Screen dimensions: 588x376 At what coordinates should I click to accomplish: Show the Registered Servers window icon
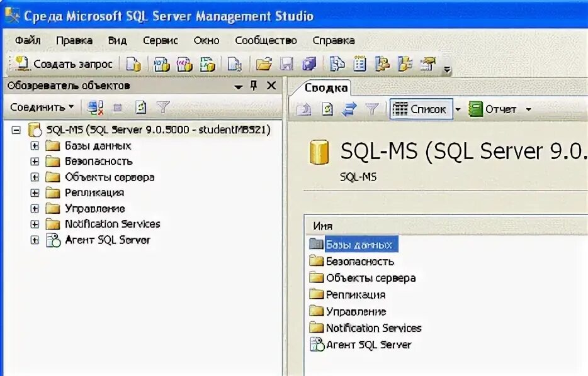point(337,64)
